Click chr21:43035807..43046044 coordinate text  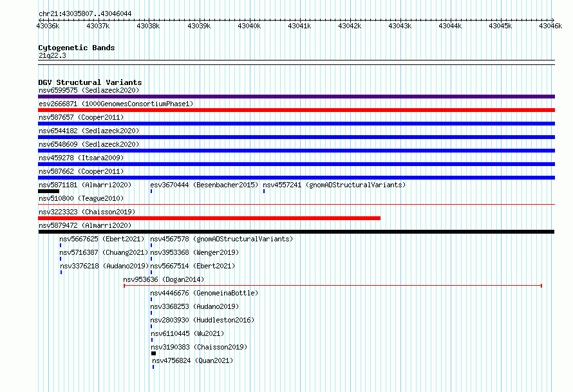point(85,14)
